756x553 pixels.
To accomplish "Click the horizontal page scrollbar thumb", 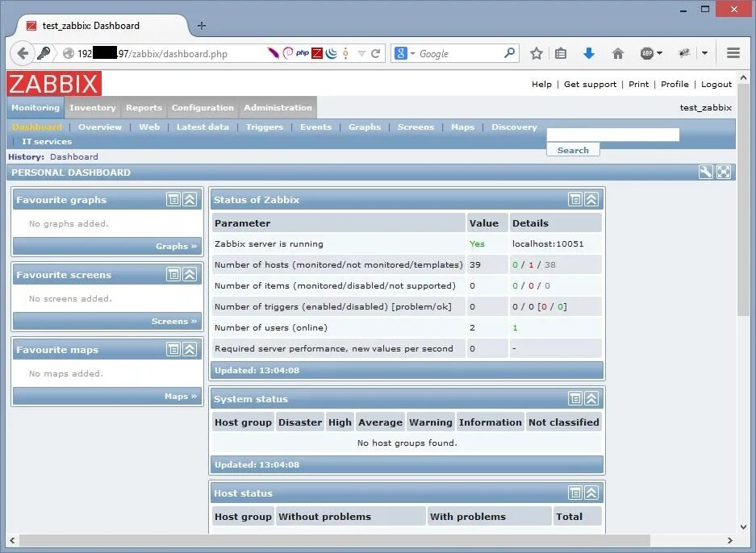I will [335, 540].
